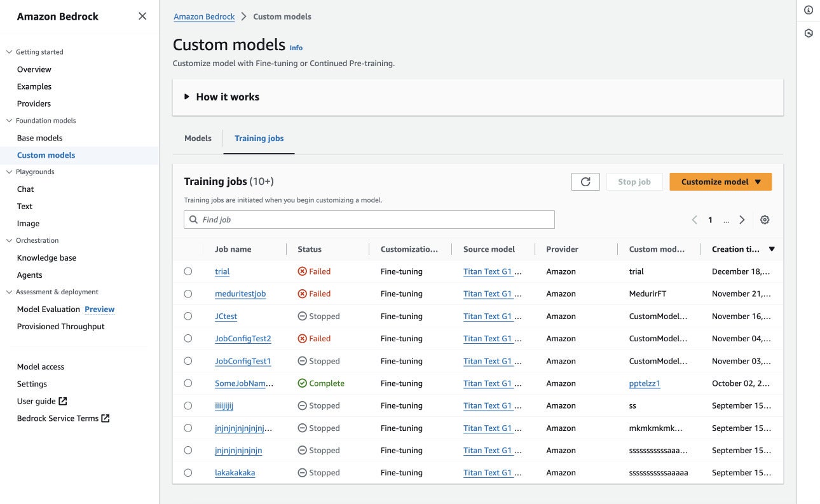
Task: Open the JobConfigTest1 job link
Action: [243, 361]
